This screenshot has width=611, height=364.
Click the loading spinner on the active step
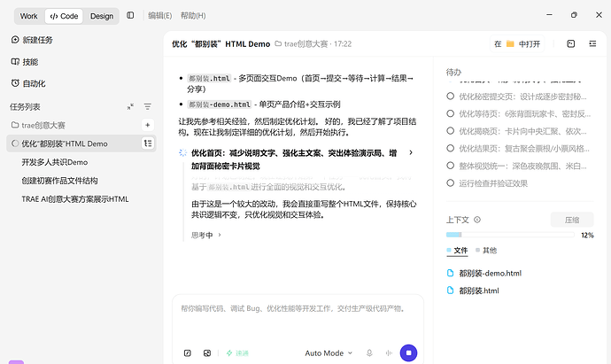[182, 152]
